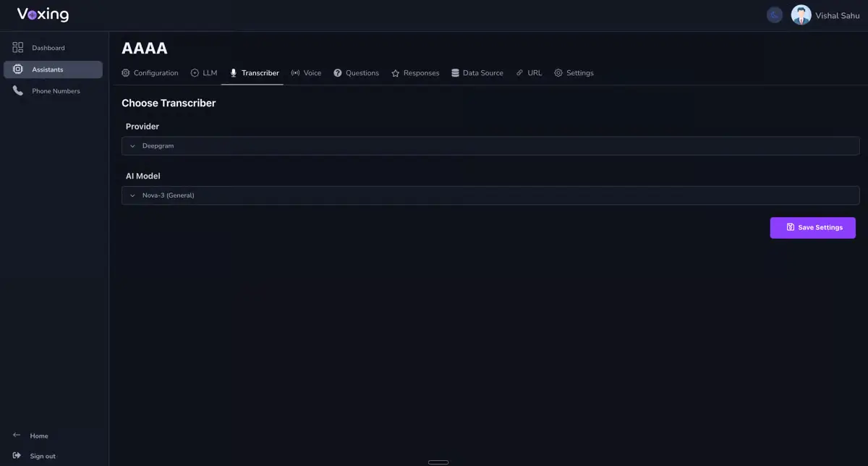Expand the AI Model dropdown
868x466 pixels.
(x=491, y=195)
